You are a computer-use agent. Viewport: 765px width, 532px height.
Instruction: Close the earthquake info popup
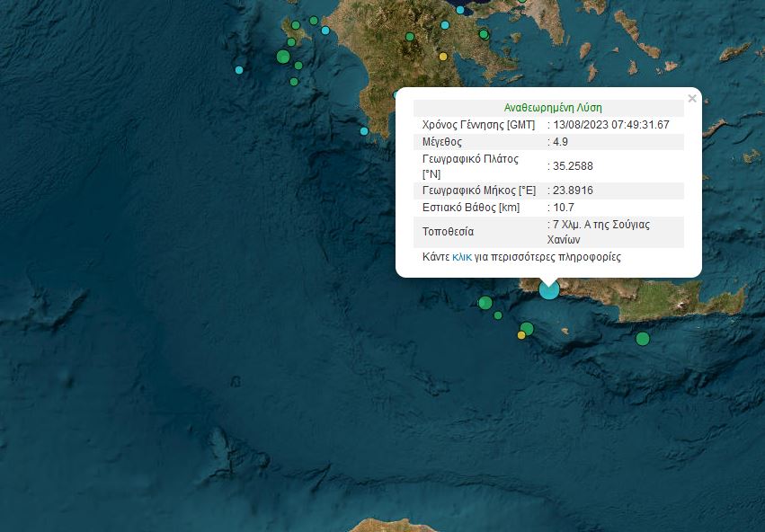[691, 99]
